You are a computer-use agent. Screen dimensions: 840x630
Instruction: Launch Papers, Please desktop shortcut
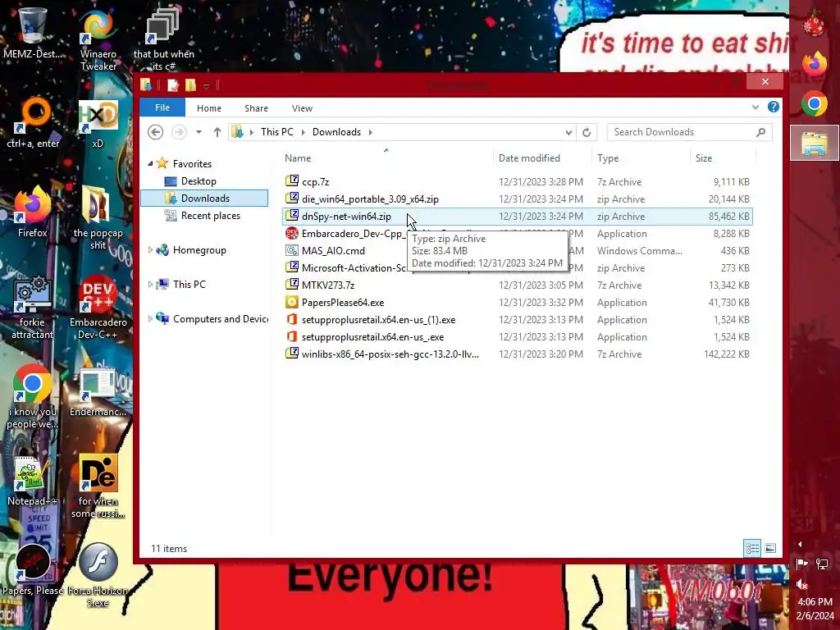[x=33, y=570]
